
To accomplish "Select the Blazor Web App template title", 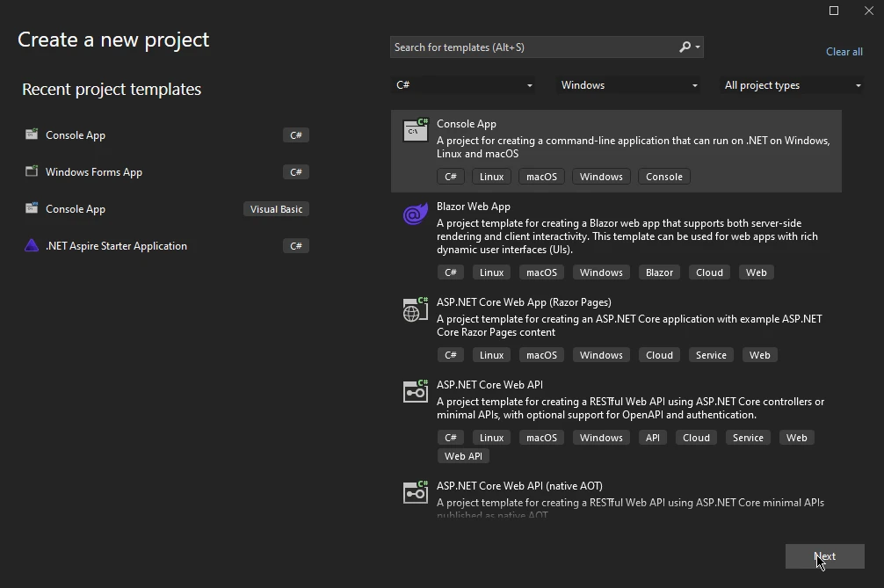I will click(473, 207).
